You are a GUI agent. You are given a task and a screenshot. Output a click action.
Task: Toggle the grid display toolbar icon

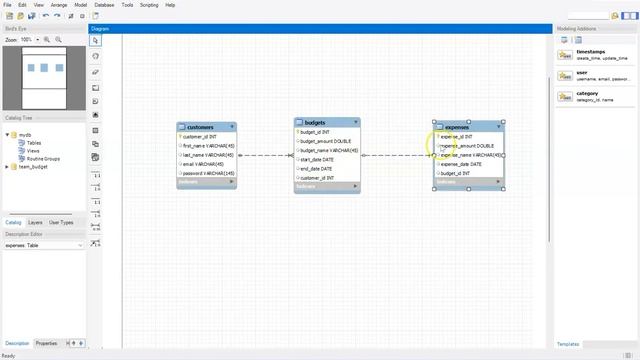pyautogui.click(x=71, y=16)
